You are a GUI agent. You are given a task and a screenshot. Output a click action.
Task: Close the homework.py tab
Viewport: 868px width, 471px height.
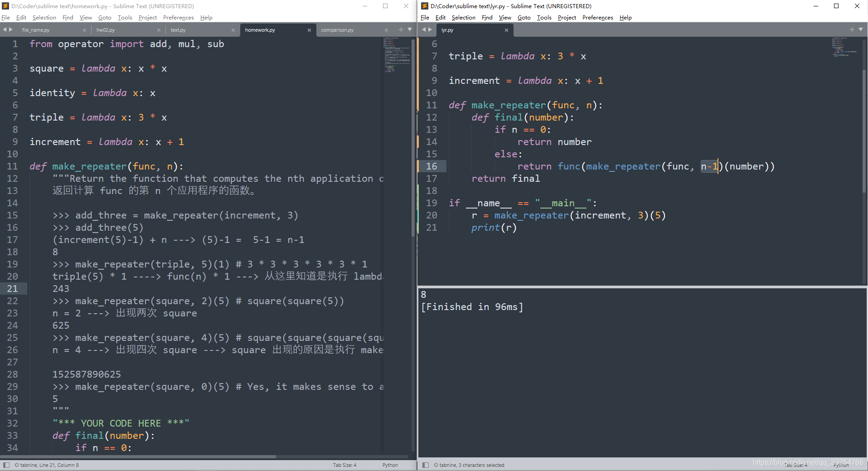[x=309, y=30]
